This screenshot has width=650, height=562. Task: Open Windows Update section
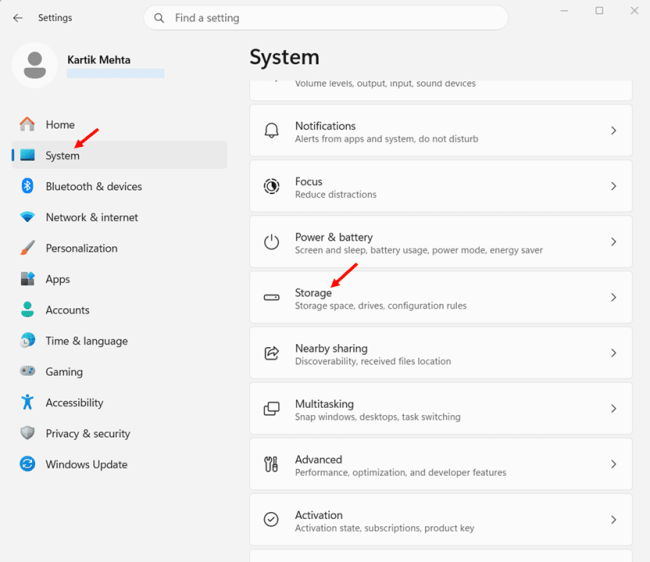119,464
